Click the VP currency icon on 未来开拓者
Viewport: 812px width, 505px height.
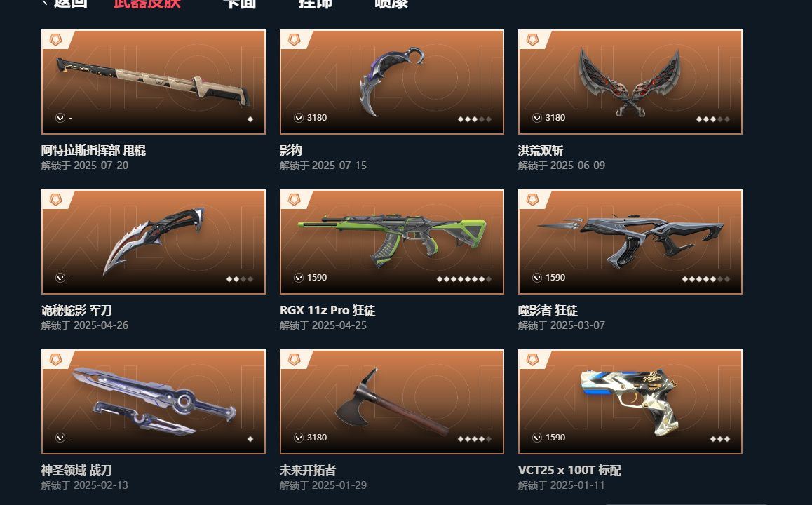coord(299,438)
